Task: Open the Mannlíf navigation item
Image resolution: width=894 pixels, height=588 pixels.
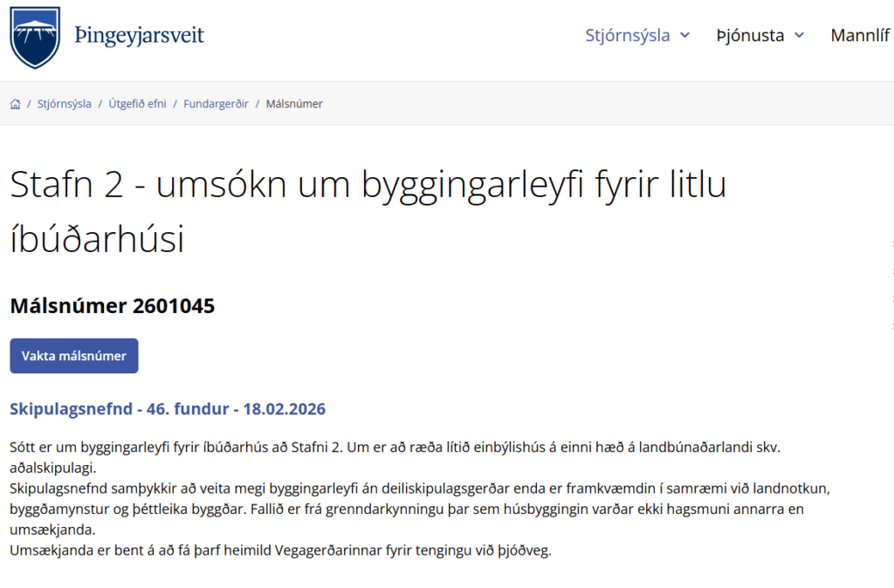Action: (x=861, y=36)
